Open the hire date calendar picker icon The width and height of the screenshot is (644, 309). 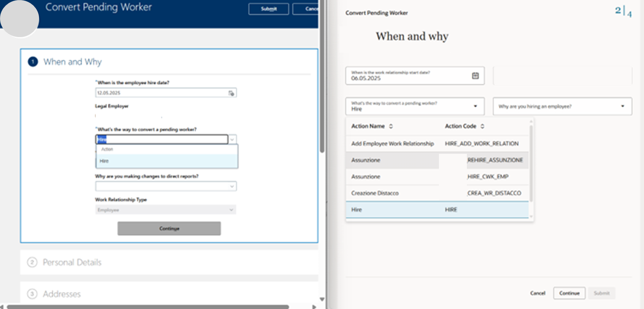tap(231, 93)
